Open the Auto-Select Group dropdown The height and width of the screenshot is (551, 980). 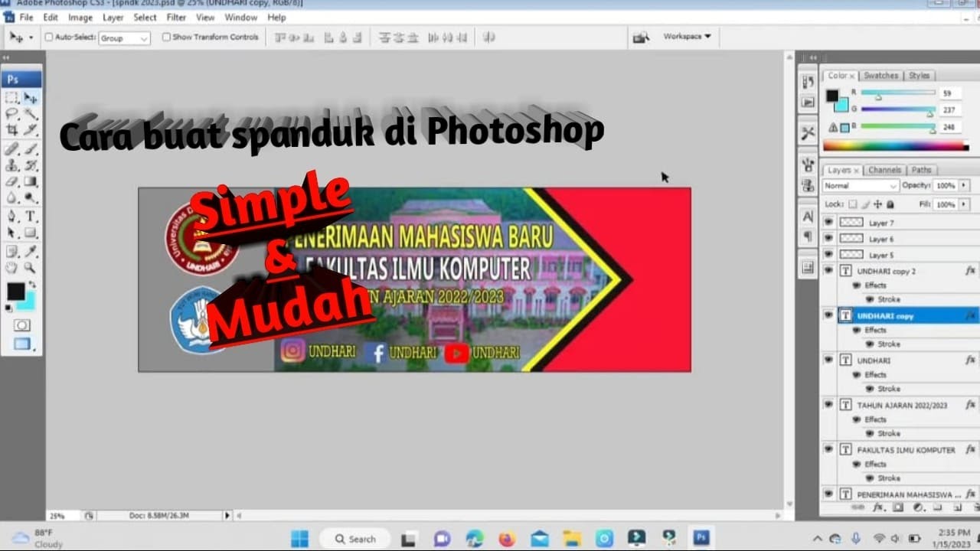tap(124, 37)
